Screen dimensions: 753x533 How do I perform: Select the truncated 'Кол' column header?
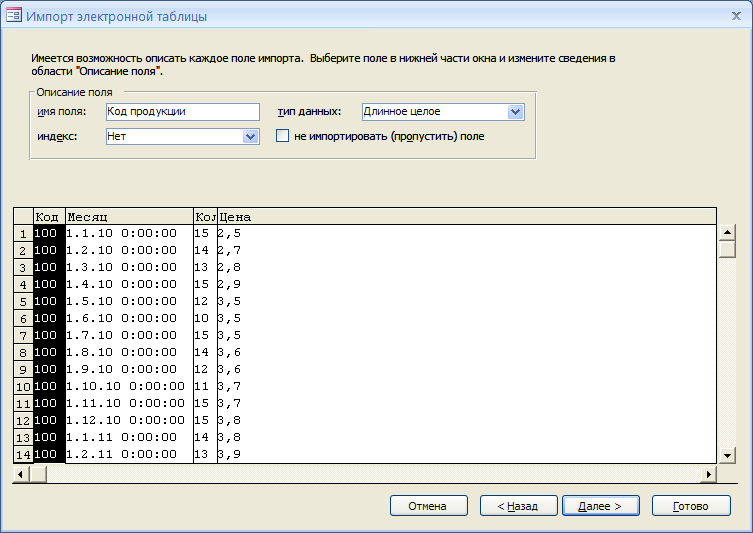pos(206,217)
